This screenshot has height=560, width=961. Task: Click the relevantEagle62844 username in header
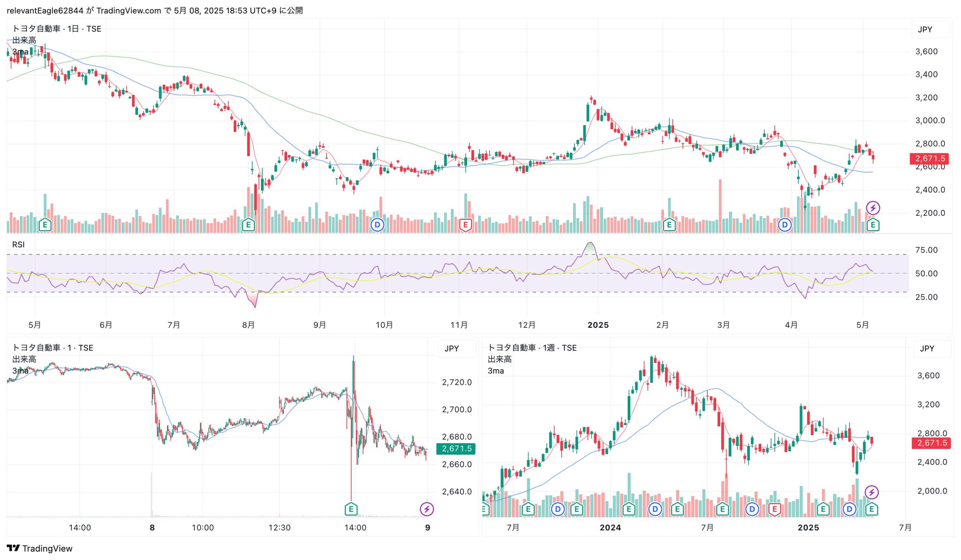(45, 11)
